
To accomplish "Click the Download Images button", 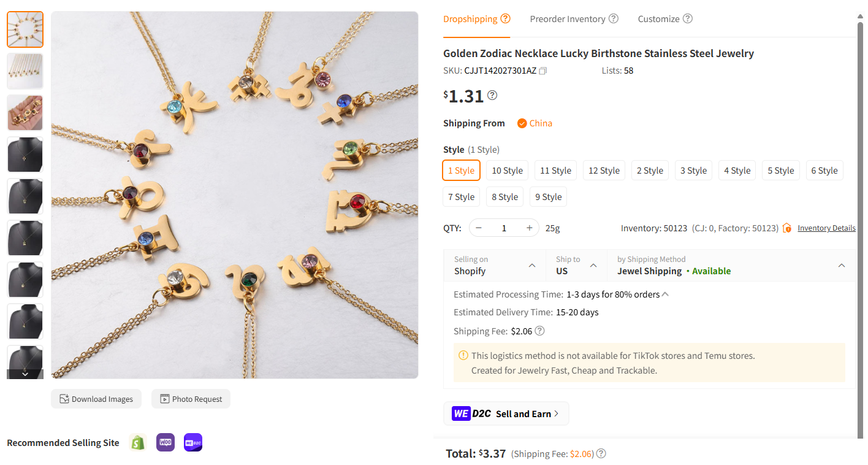I will pos(96,399).
